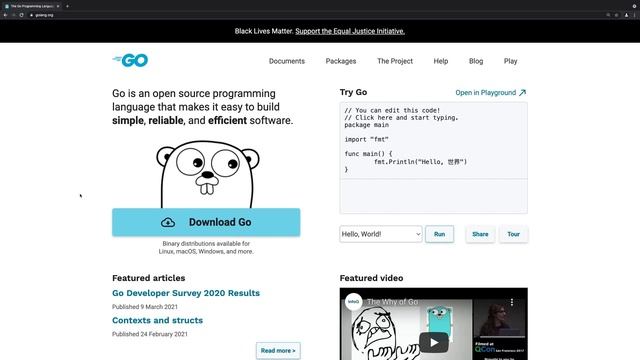The height and width of the screenshot is (360, 640).
Task: Open a new browser tab
Action: tap(67, 6)
